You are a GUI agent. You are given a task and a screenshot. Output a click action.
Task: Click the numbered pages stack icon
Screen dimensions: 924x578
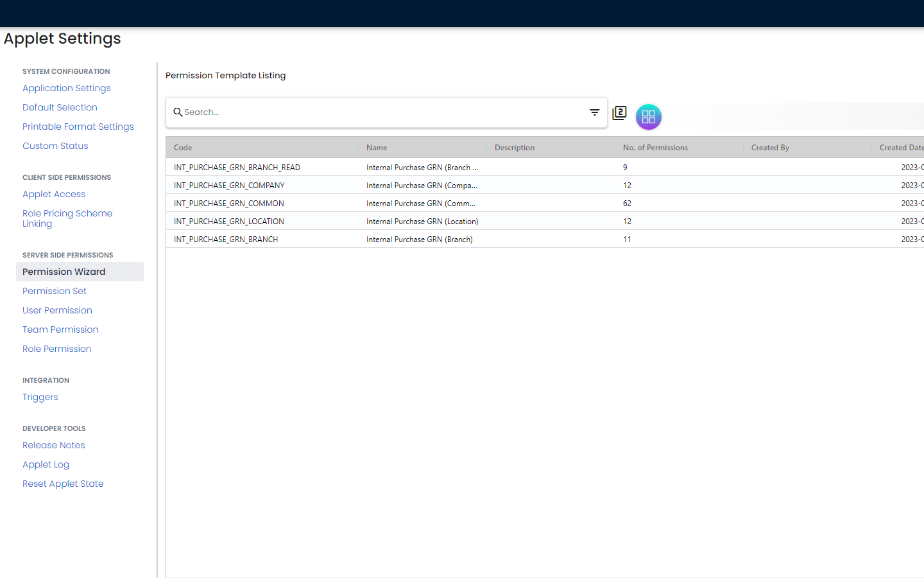(x=619, y=113)
